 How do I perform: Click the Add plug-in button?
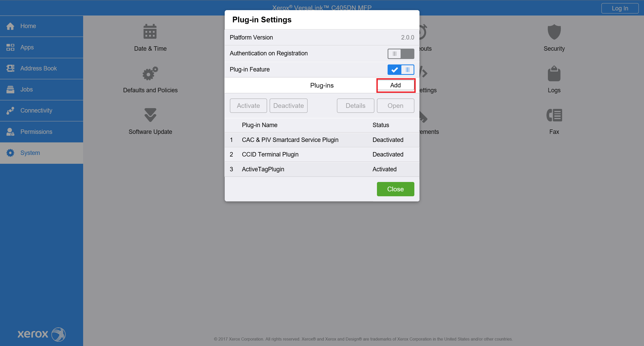pyautogui.click(x=395, y=85)
